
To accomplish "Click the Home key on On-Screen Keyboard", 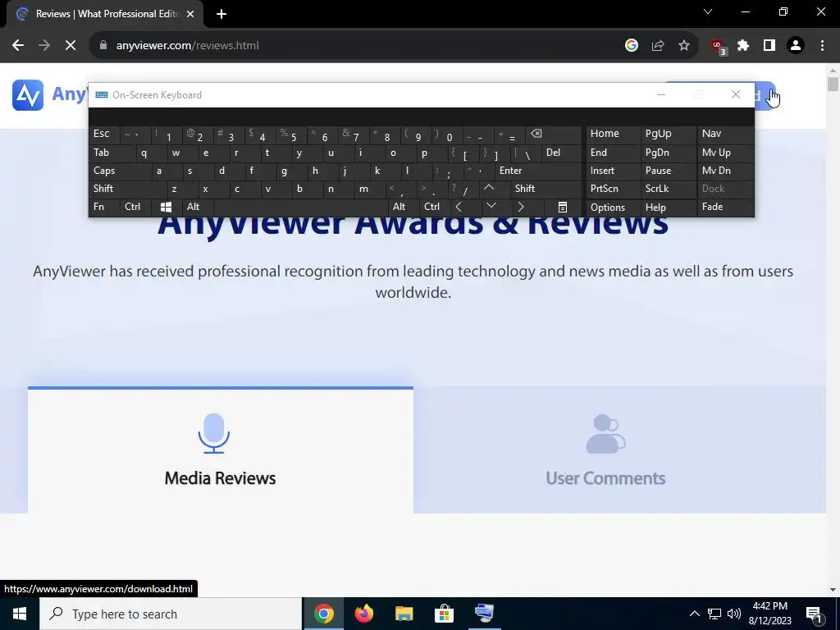I will pyautogui.click(x=614, y=134).
